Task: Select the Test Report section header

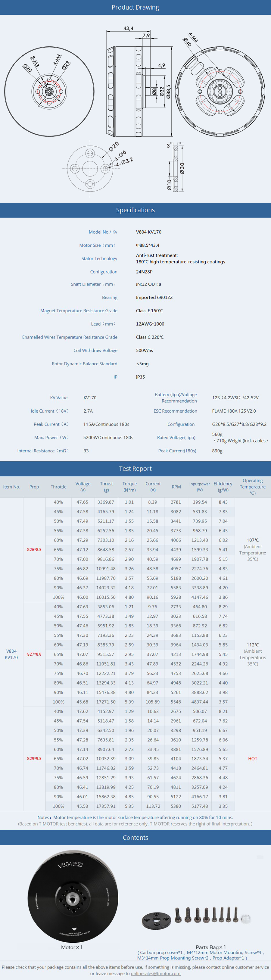Action: pos(135,469)
